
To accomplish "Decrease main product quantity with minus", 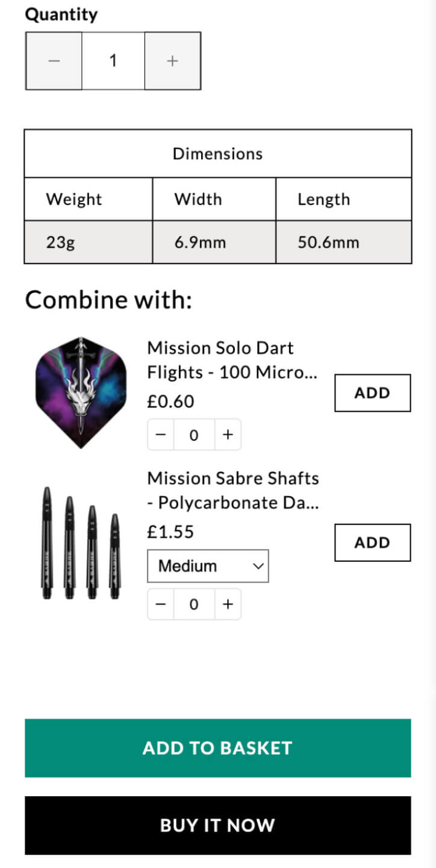I will click(x=54, y=61).
